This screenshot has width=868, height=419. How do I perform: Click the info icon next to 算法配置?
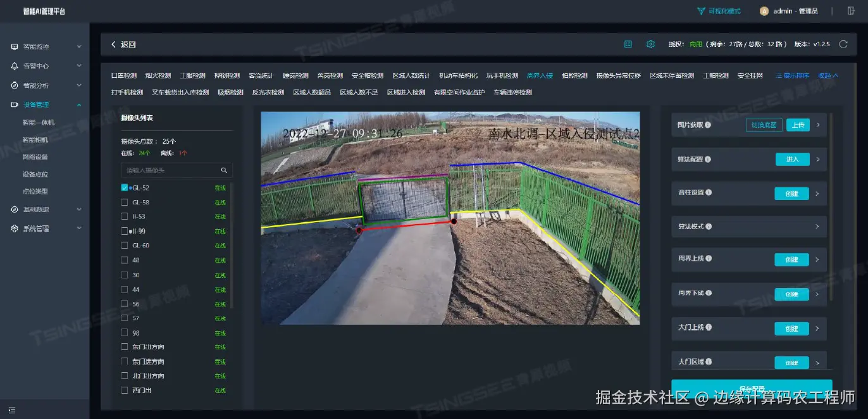(x=708, y=159)
